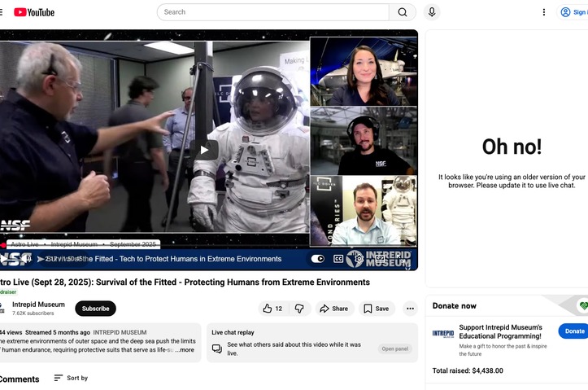Click the 'Live chat replay' heading

(x=233, y=332)
